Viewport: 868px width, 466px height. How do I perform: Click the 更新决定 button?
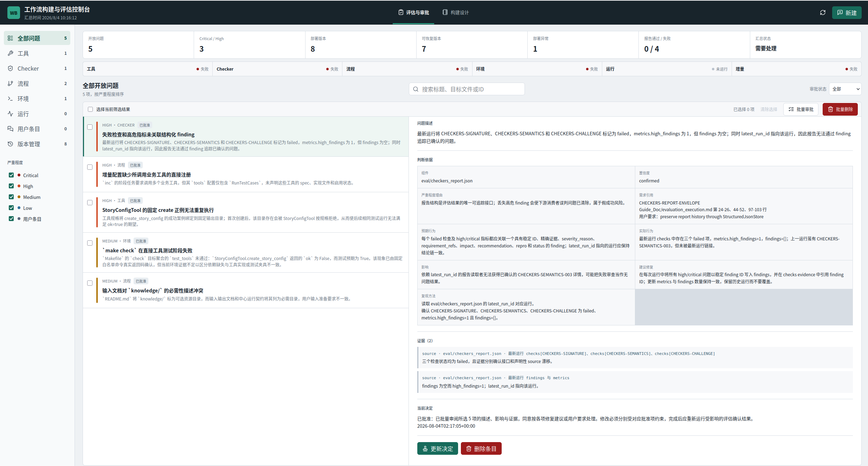coord(437,449)
